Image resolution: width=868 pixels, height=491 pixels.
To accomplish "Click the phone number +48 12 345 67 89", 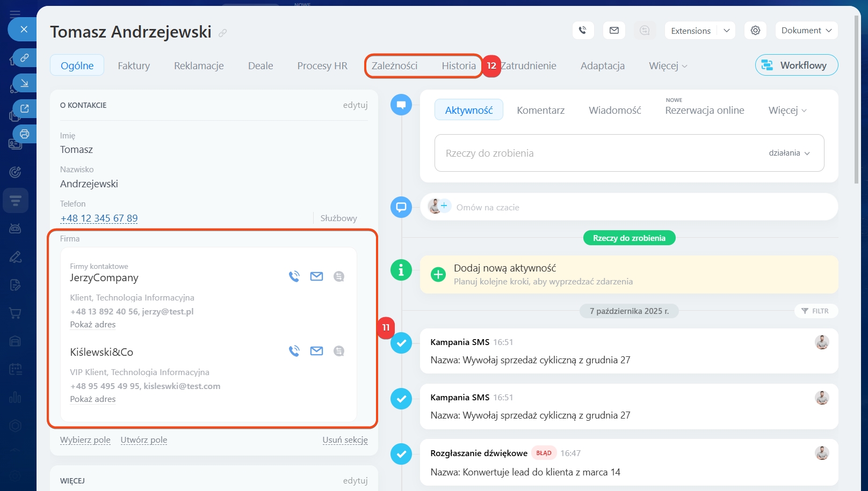I will point(99,218).
